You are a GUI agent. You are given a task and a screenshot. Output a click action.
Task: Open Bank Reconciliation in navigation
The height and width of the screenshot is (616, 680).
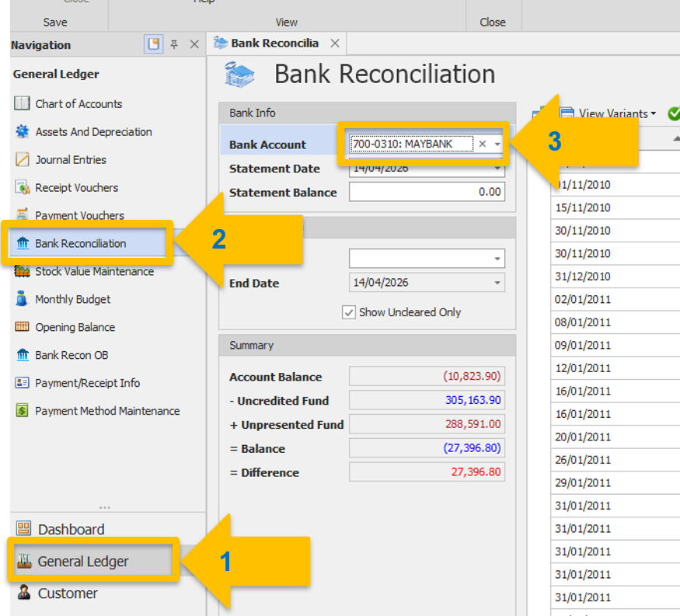(x=81, y=244)
